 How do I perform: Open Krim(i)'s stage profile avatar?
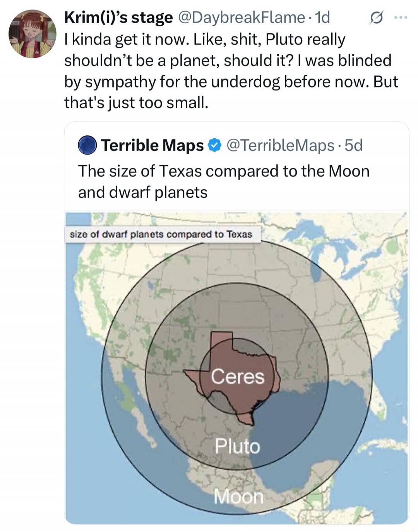click(x=33, y=34)
